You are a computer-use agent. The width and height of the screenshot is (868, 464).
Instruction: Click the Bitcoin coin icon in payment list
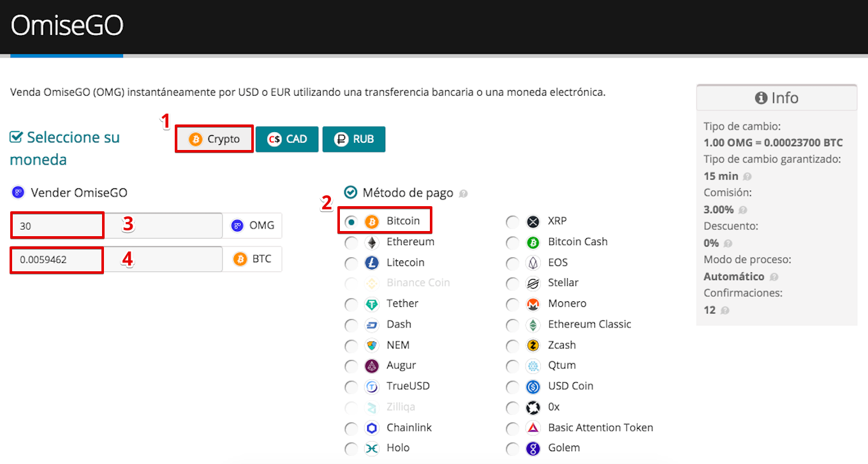(372, 221)
